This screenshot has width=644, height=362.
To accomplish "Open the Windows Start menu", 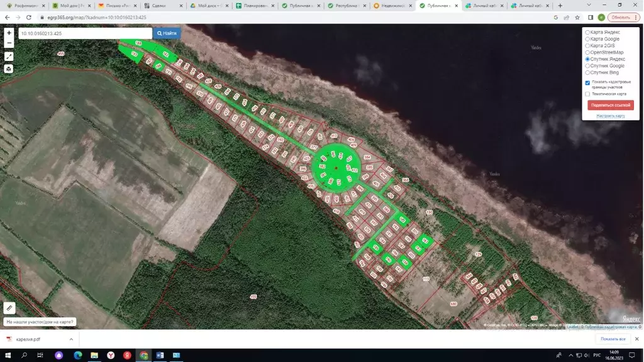I will (8, 355).
